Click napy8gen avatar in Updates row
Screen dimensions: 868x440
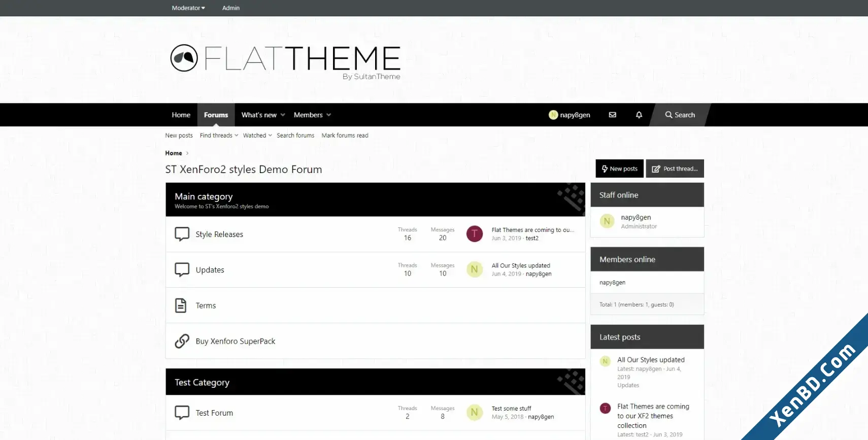(x=475, y=269)
